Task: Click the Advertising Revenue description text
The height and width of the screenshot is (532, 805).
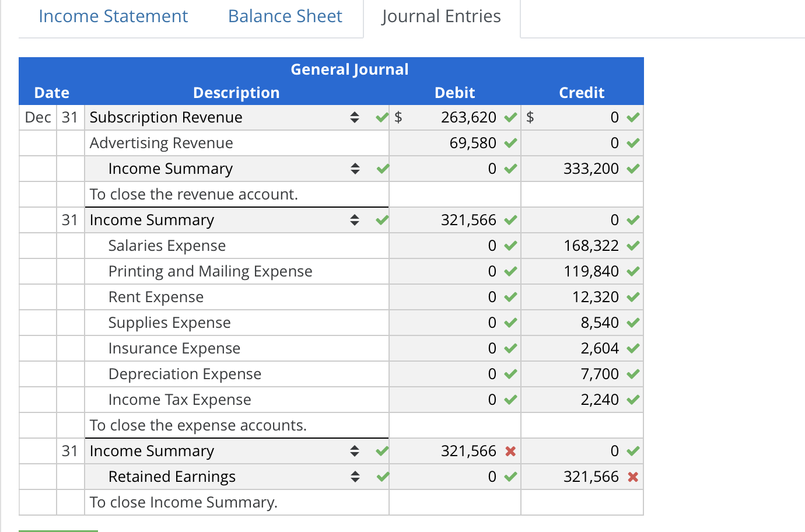Action: coord(162,143)
